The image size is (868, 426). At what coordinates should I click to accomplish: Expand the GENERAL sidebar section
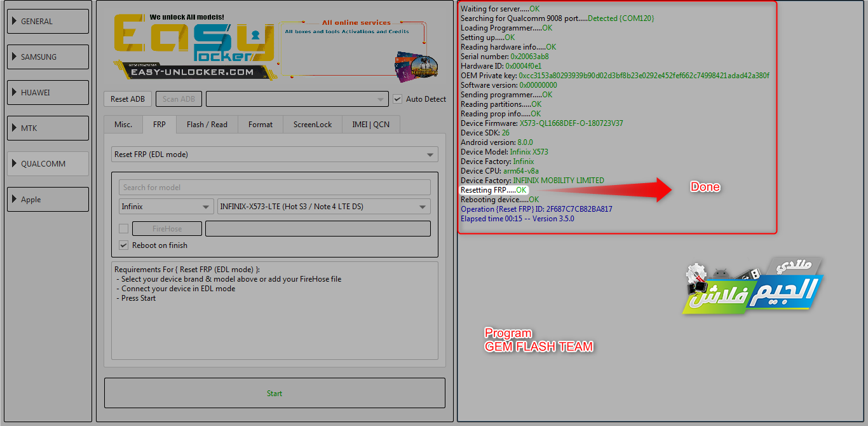pos(48,21)
